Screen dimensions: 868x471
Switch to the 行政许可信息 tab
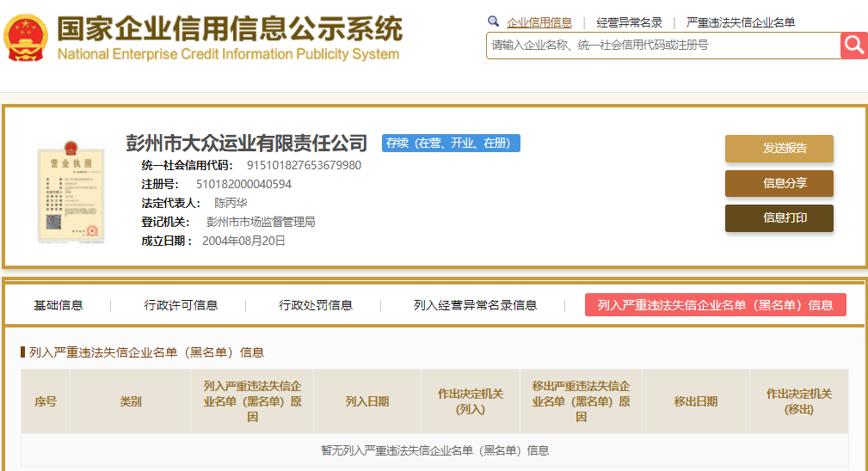click(181, 305)
